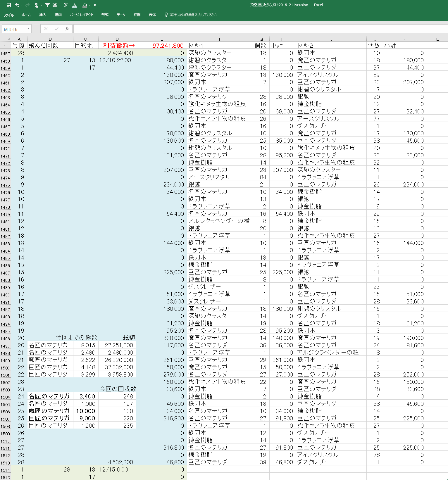The width and height of the screenshot is (448, 480).
Task: Apply fill color with paint bucket icon
Action: click(x=85, y=5)
